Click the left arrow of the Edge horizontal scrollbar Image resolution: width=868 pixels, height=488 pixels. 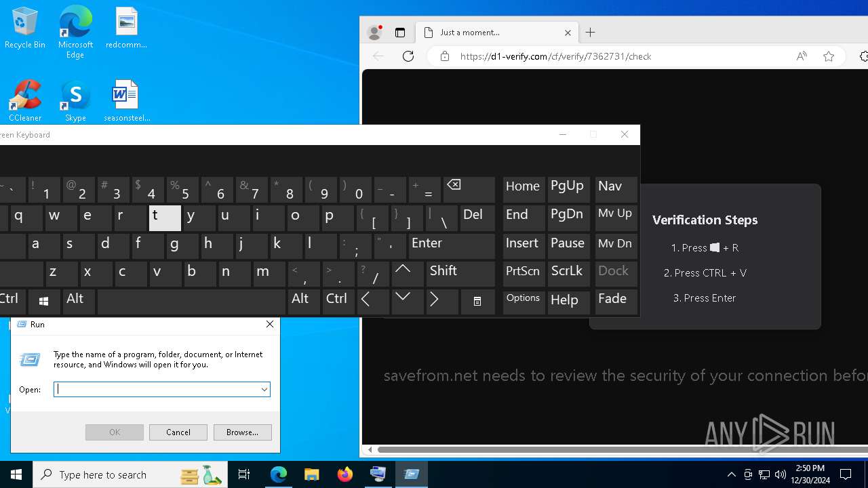[x=370, y=449]
